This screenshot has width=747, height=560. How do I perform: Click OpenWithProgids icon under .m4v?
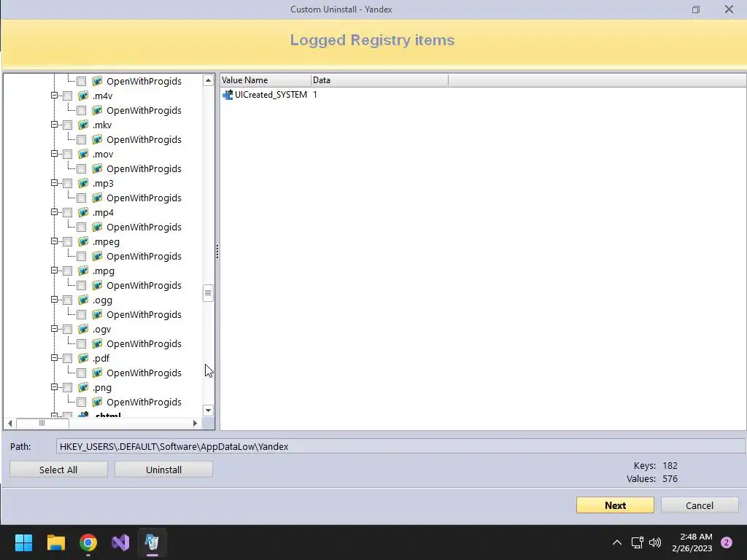point(97,110)
